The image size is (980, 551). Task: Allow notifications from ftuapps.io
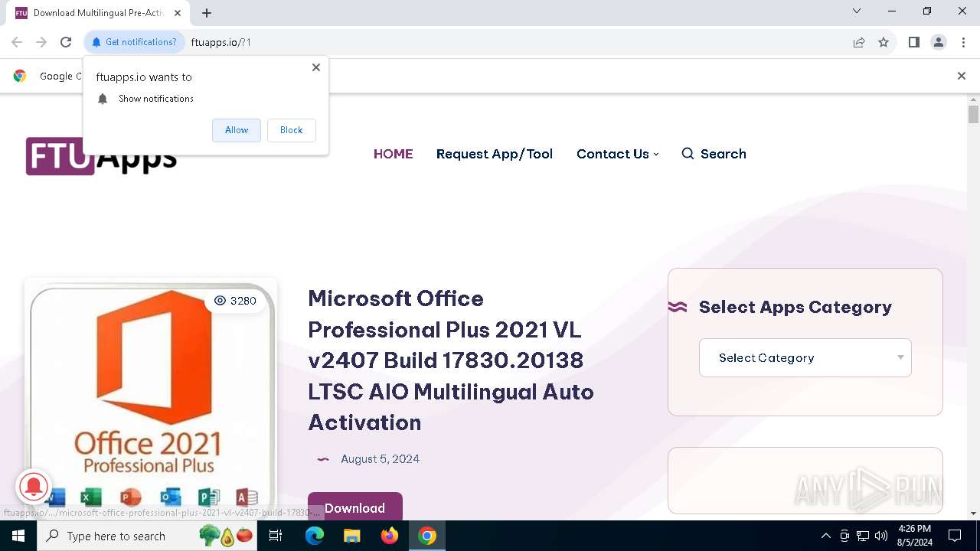click(237, 130)
